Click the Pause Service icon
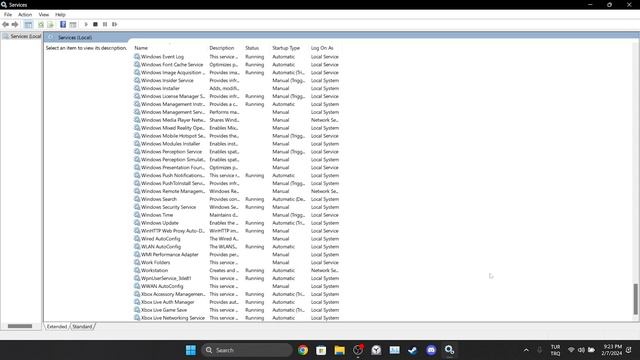The width and height of the screenshot is (640, 360). pyautogui.click(x=105, y=24)
